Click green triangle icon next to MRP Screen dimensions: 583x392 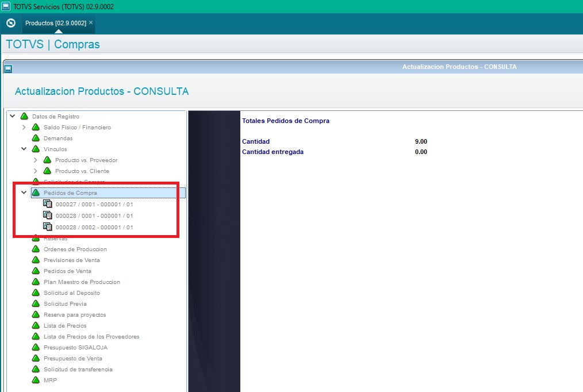pyautogui.click(x=36, y=380)
